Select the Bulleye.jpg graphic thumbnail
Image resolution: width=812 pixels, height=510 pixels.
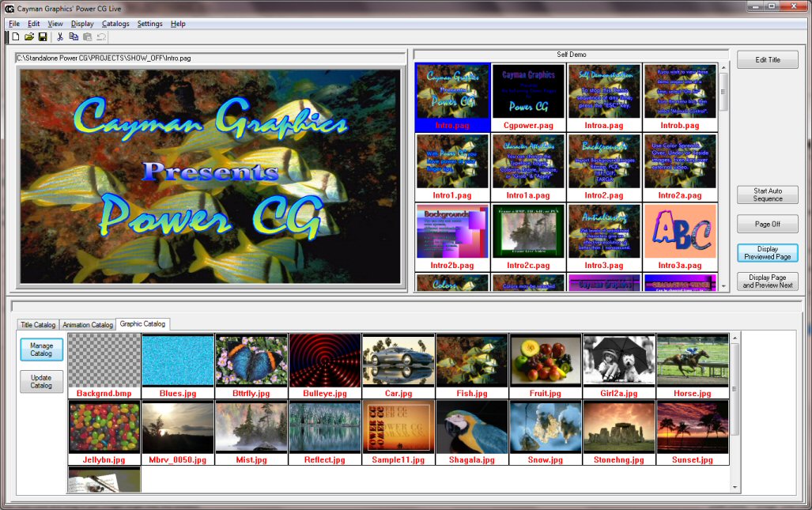coord(325,366)
